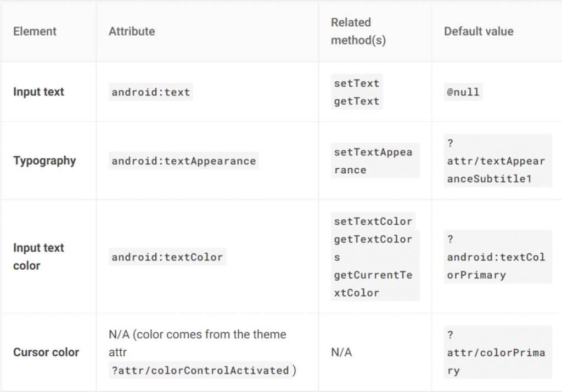Click the Input text color row label
This screenshot has width=562, height=392.
click(x=38, y=257)
